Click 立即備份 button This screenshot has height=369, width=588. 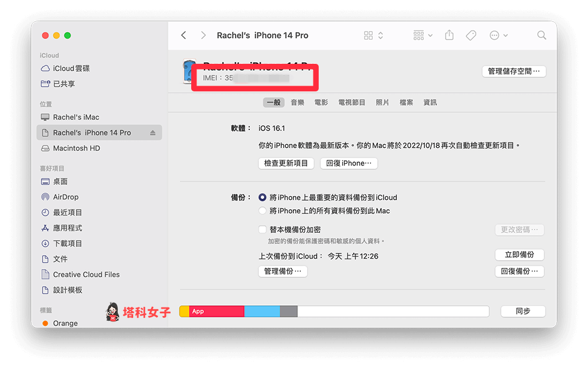pos(519,255)
